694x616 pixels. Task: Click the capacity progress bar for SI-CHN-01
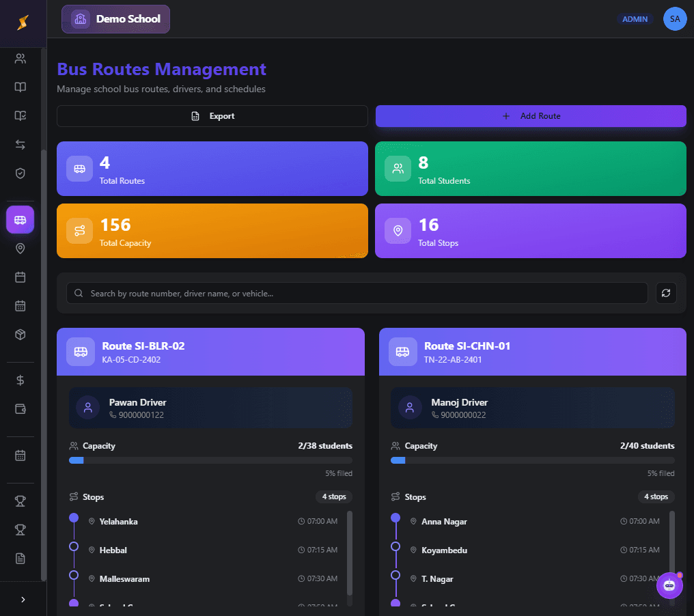tap(532, 460)
